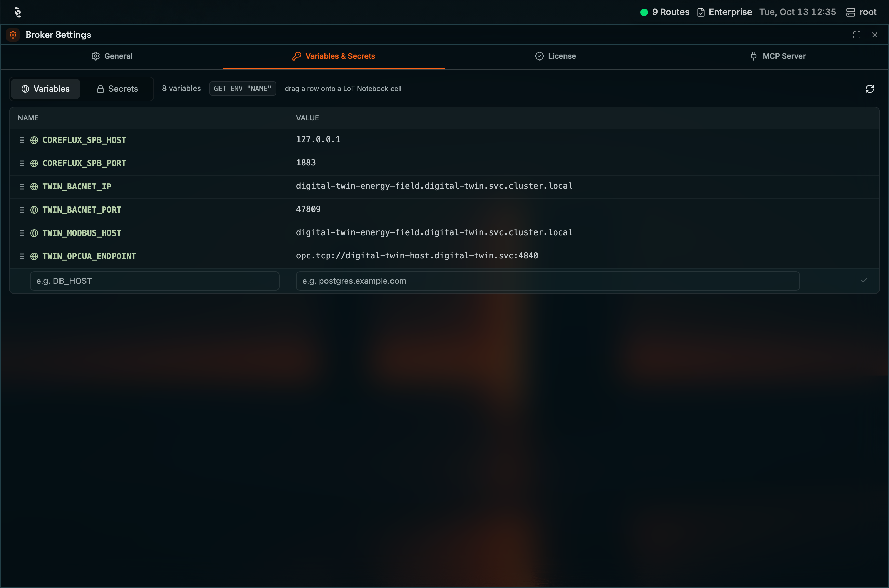This screenshot has height=588, width=889.
Task: Select the Variables & Secrets tab
Action: click(x=333, y=56)
